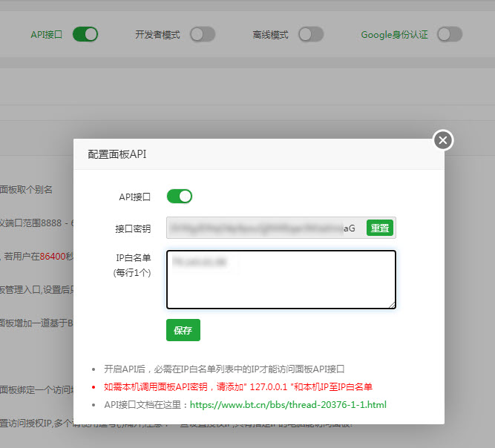Click the 配置面板API dialog title
The image size is (495, 448).
[x=119, y=154]
